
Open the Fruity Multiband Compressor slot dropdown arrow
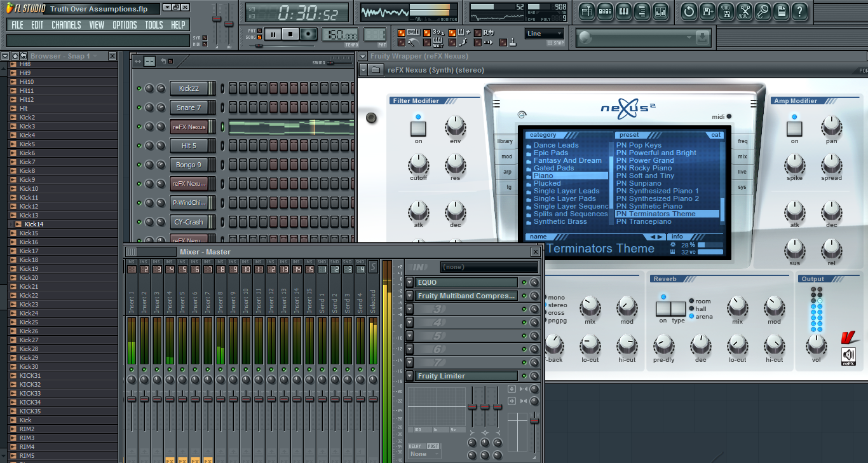pos(410,296)
